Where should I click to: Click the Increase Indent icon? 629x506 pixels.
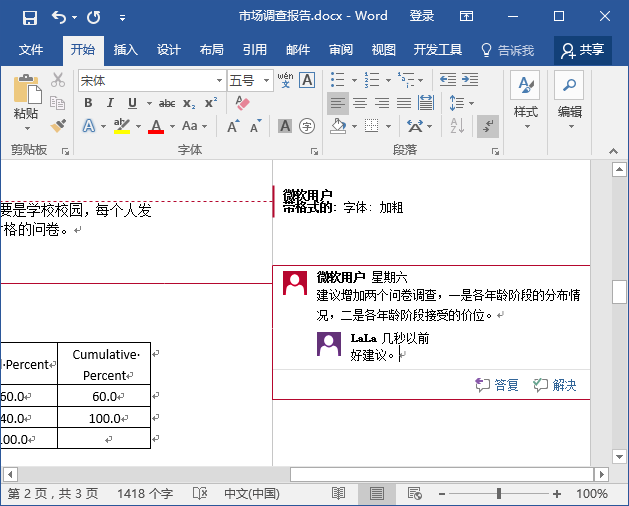click(x=470, y=80)
